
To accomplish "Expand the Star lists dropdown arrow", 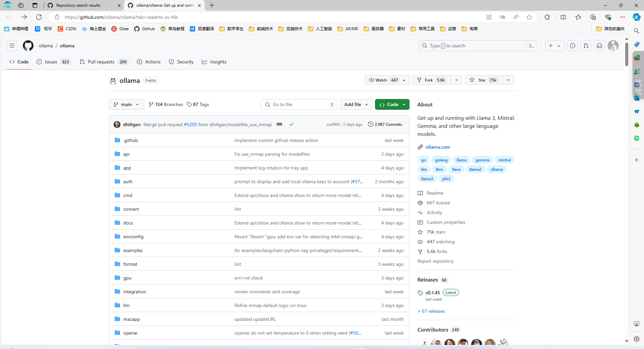I will click(x=508, y=80).
